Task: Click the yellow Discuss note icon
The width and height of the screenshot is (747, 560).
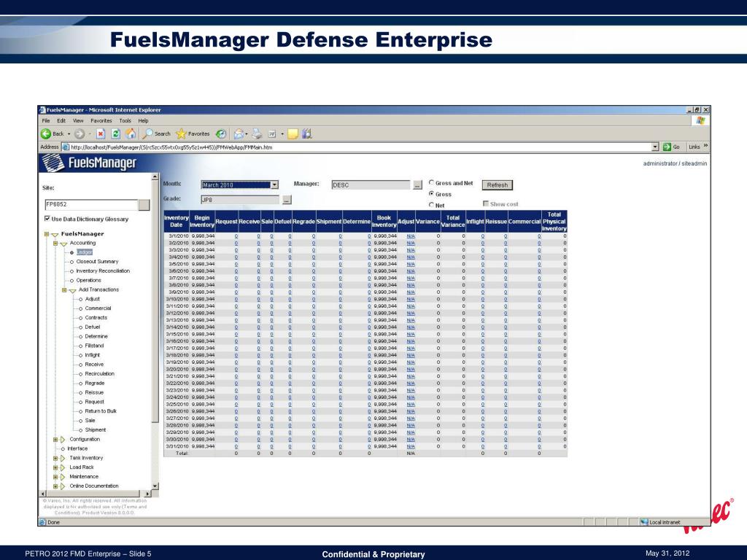Action: [x=293, y=134]
